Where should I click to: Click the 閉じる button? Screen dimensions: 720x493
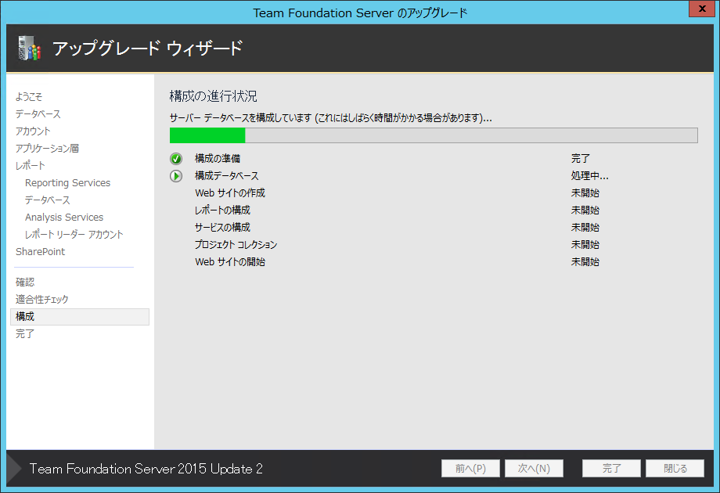click(x=675, y=468)
